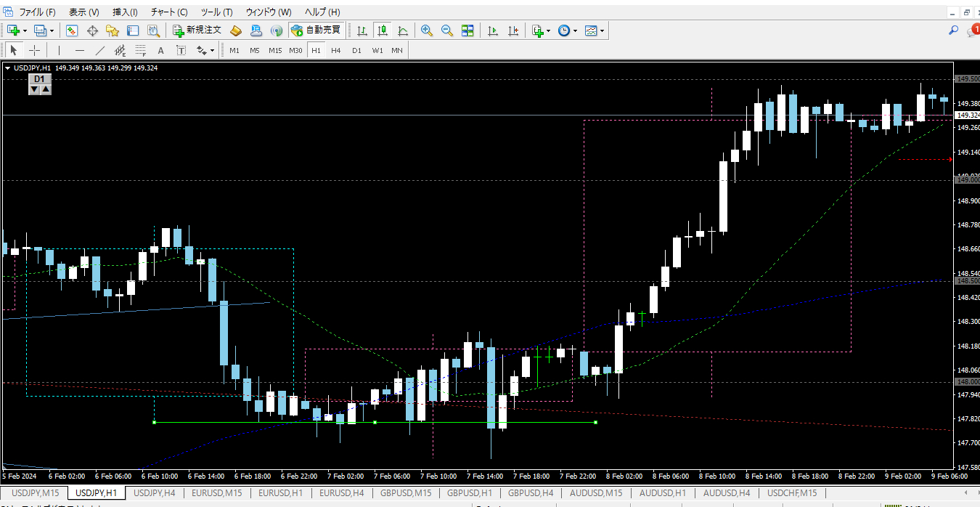Expand the arrows objects dropdown
980x507 pixels.
click(212, 50)
